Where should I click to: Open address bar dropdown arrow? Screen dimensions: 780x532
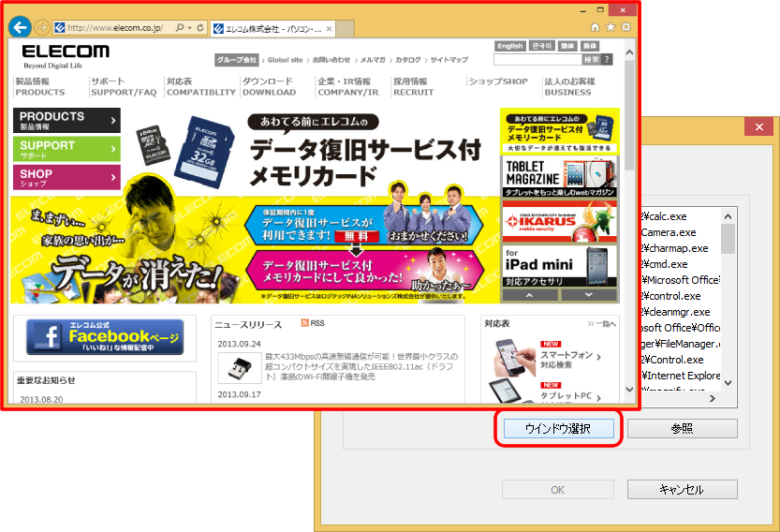pyautogui.click(x=190, y=28)
